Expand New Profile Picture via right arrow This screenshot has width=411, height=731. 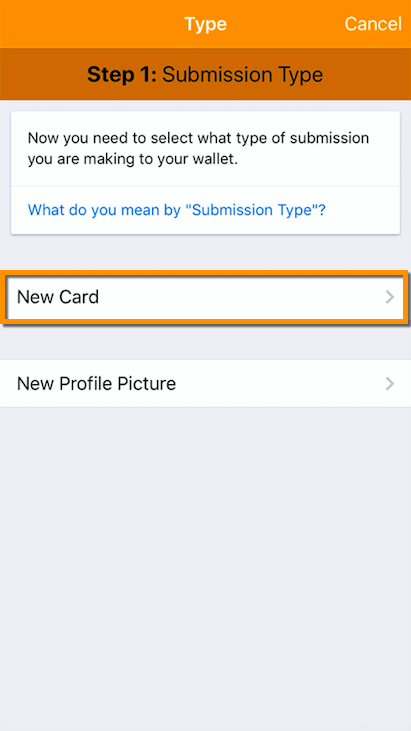[x=390, y=384]
